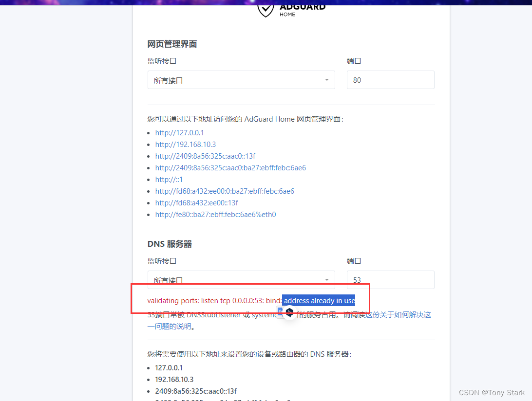Open the http://192.168.10.3 link

click(186, 145)
